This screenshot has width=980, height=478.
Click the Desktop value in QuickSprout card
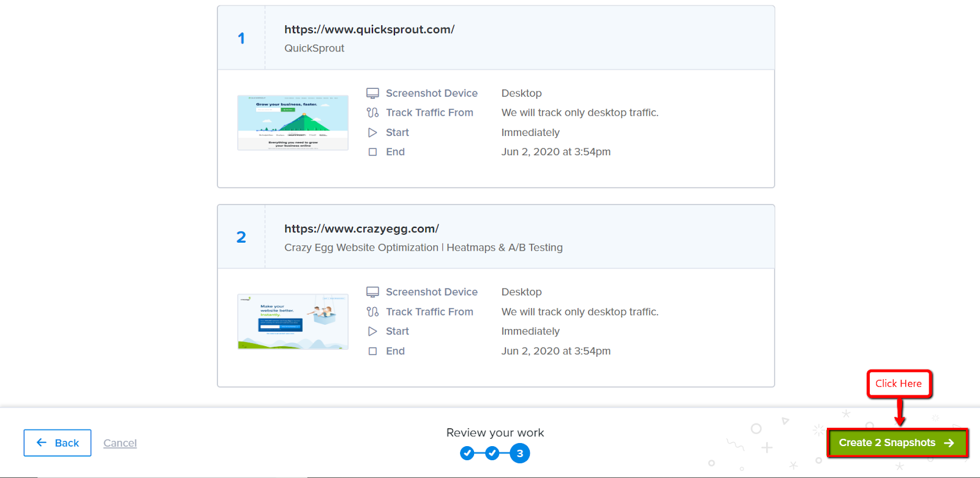click(522, 93)
